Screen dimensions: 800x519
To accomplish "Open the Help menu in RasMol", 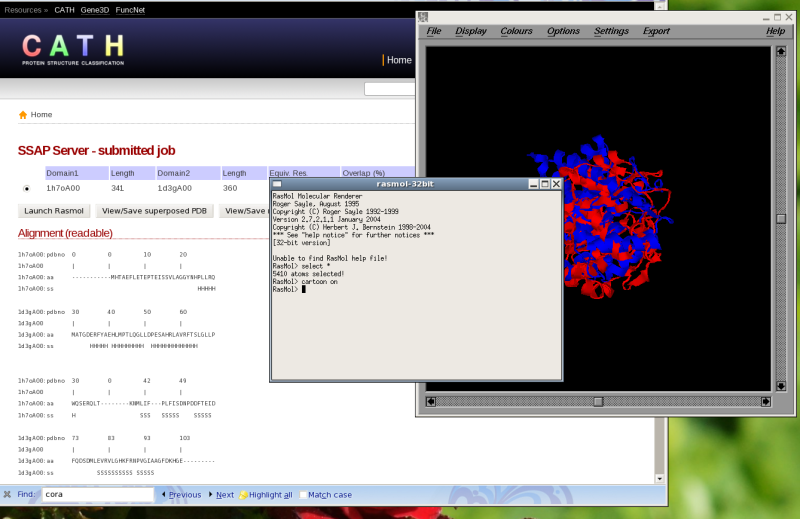I will point(775,31).
